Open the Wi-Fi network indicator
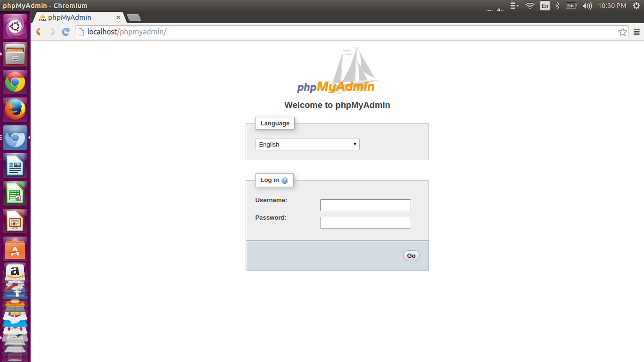644x362 pixels. tap(529, 6)
